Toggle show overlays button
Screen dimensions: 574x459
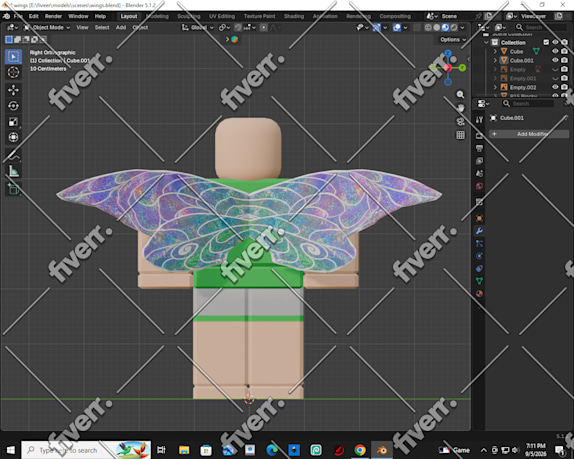[x=396, y=27]
